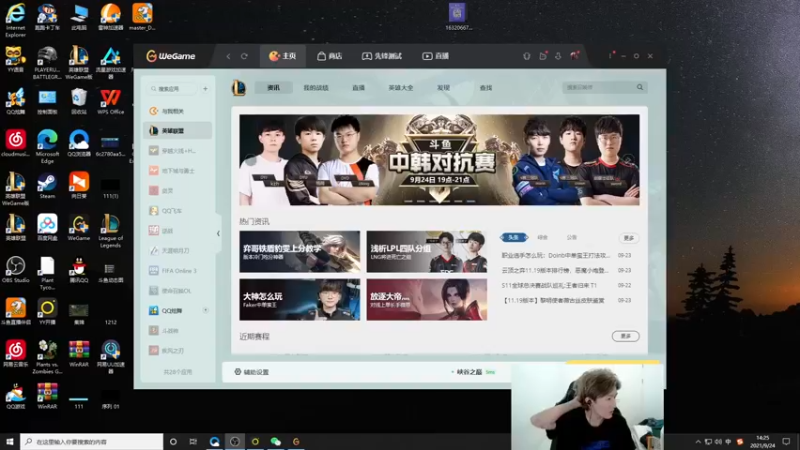Open the notification center icon in taskbar

[786, 441]
